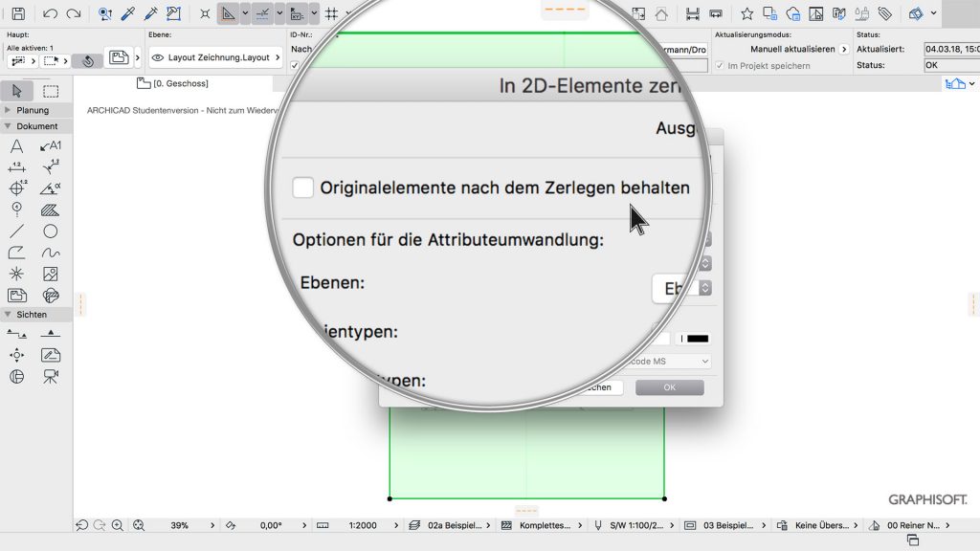Confirm the dialog with OK
This screenshot has width=980, height=551.
click(x=669, y=387)
